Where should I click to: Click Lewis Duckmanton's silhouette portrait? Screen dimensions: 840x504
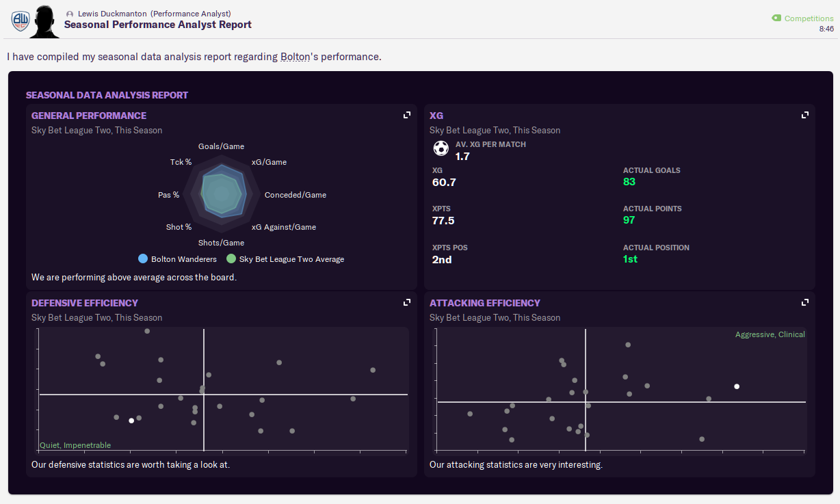tap(45, 21)
